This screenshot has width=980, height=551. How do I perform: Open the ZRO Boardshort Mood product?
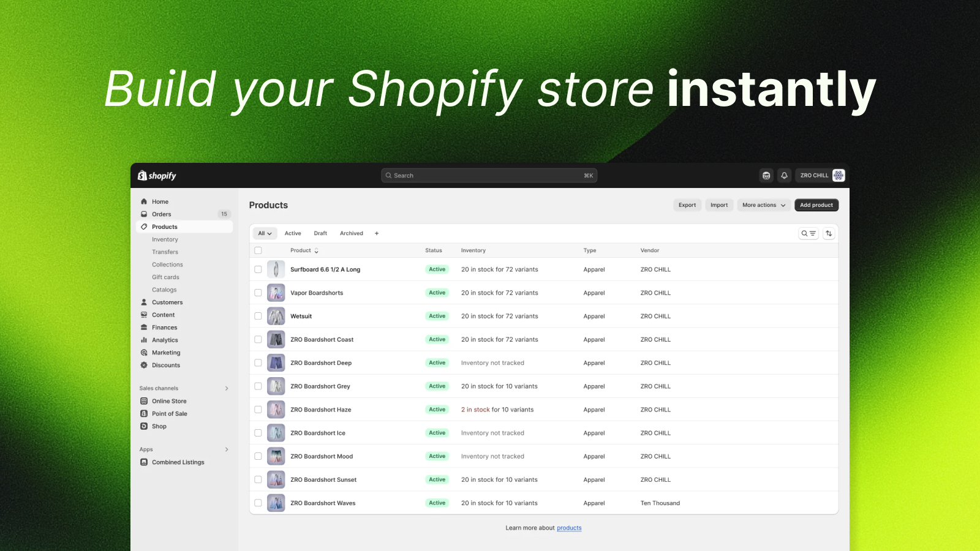tap(322, 457)
